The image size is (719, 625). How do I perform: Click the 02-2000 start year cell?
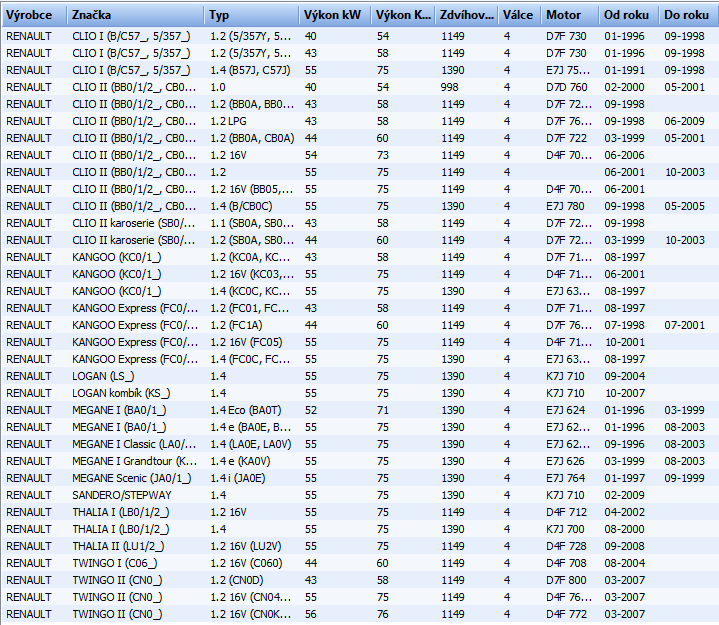625,87
